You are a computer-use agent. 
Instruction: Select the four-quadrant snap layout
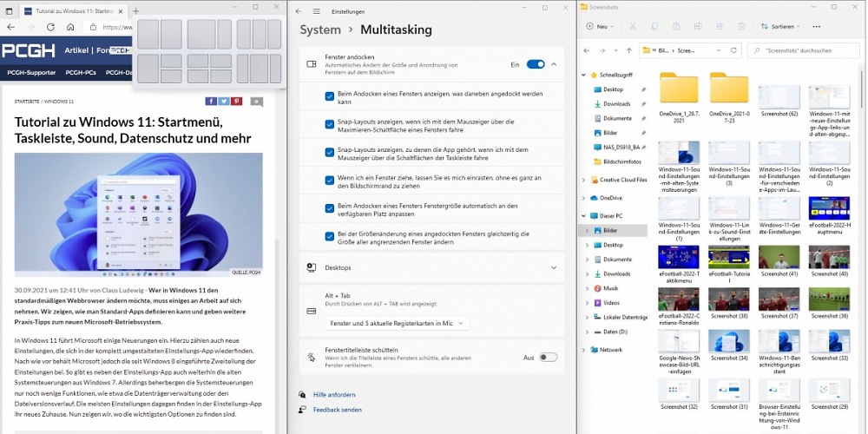click(x=209, y=69)
